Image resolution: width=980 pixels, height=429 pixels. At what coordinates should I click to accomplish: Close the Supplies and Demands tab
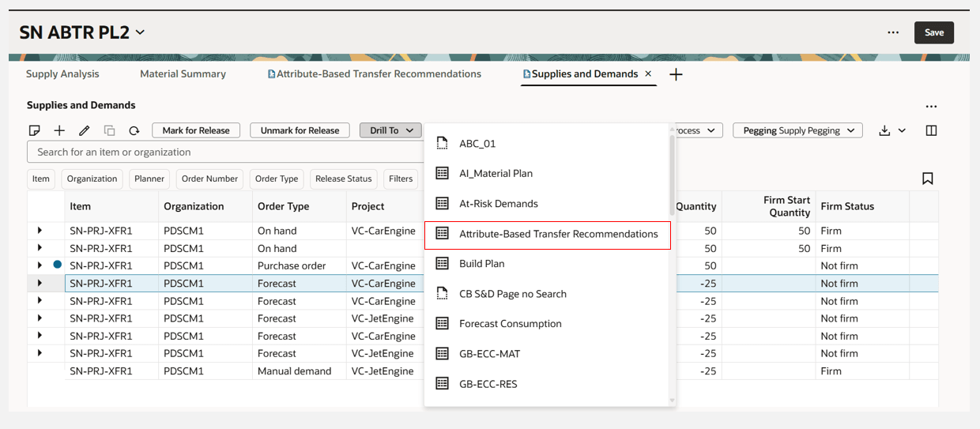click(x=648, y=73)
